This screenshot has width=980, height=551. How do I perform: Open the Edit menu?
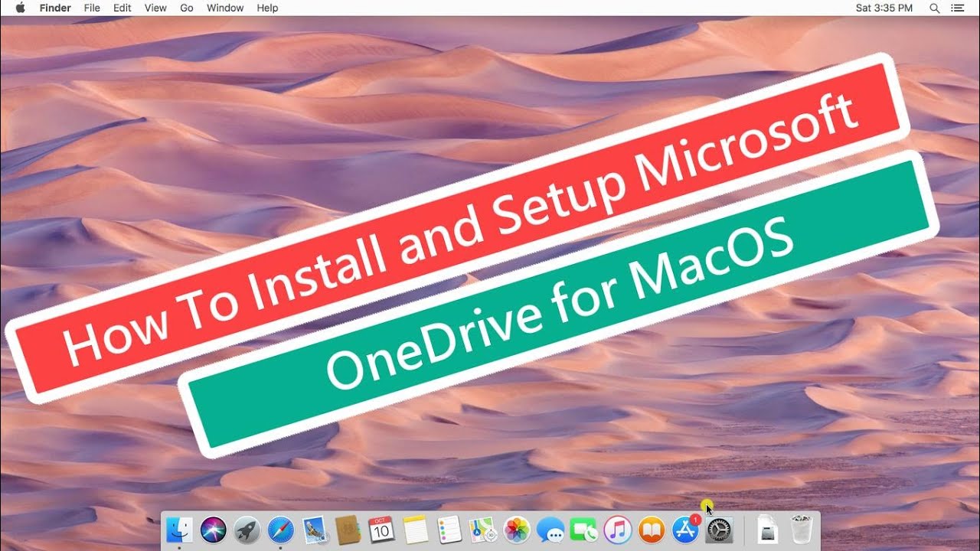[x=122, y=8]
